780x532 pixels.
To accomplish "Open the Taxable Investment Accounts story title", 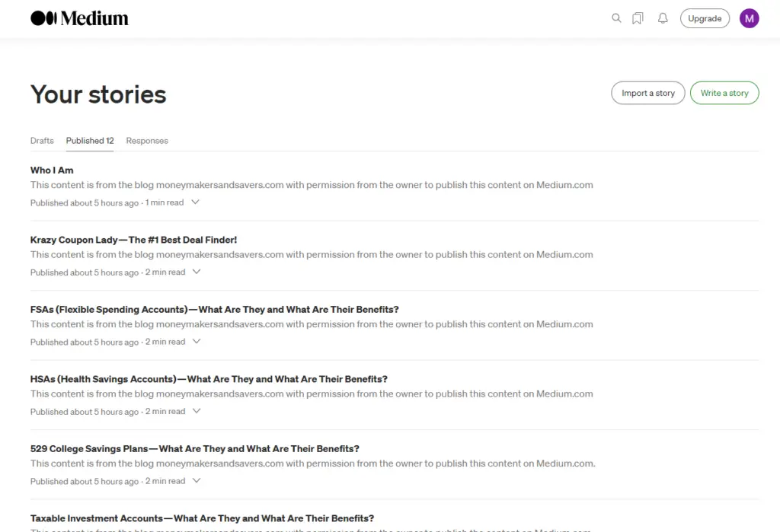I will click(202, 518).
